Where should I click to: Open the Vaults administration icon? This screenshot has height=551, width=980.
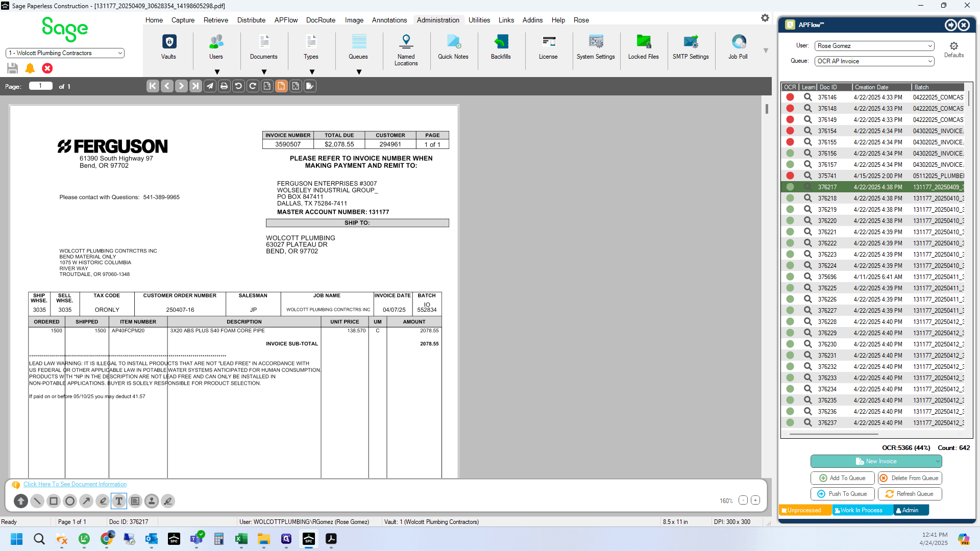click(x=168, y=47)
